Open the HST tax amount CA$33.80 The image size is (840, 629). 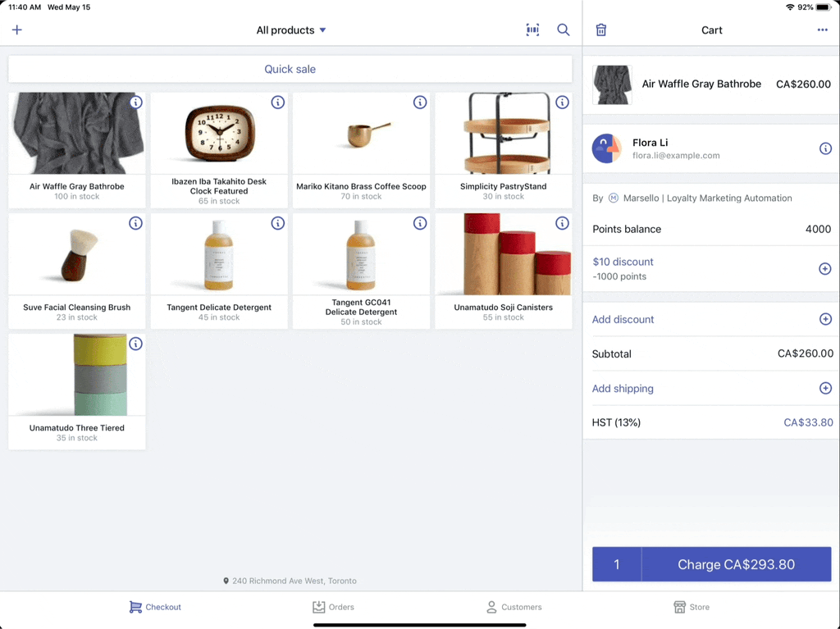pos(808,422)
